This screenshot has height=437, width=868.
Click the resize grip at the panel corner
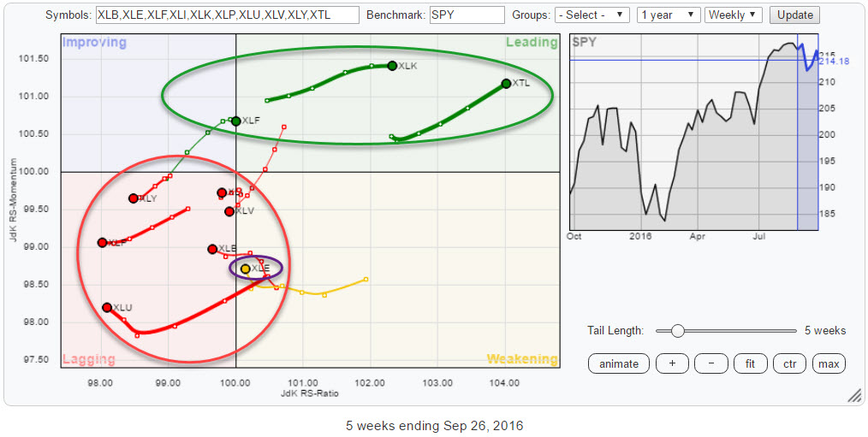(x=853, y=396)
